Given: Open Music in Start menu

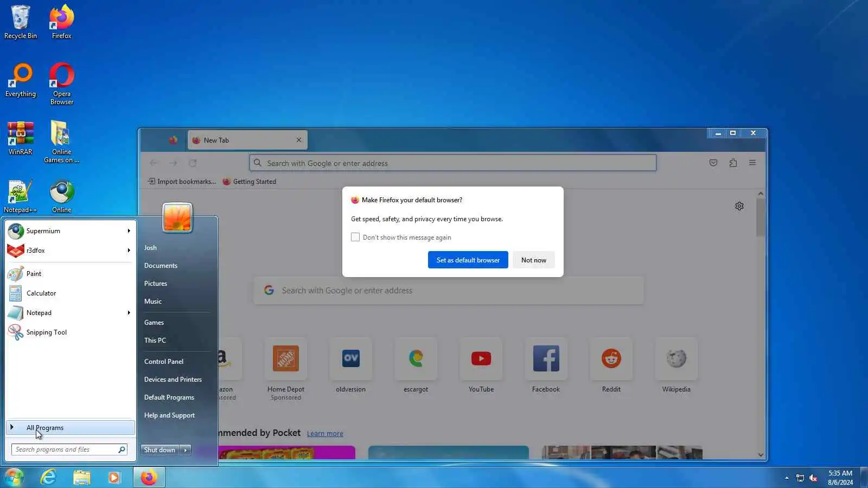Looking at the screenshot, I should pos(153,301).
